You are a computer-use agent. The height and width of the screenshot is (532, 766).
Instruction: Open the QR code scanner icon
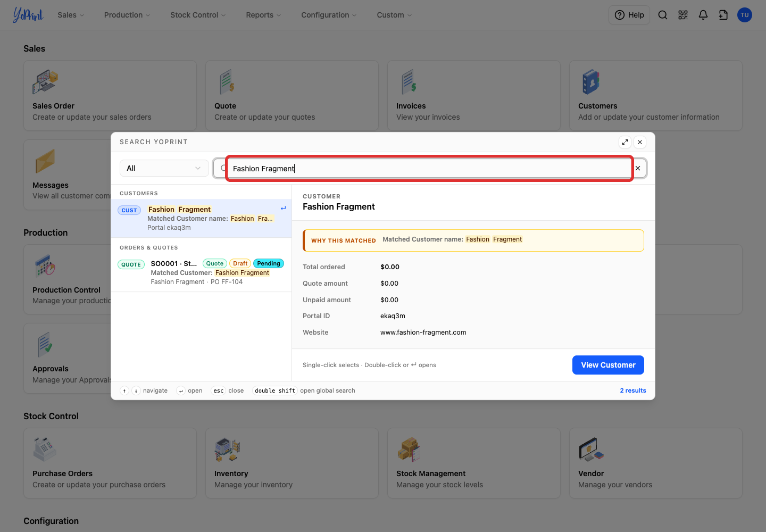(683, 15)
